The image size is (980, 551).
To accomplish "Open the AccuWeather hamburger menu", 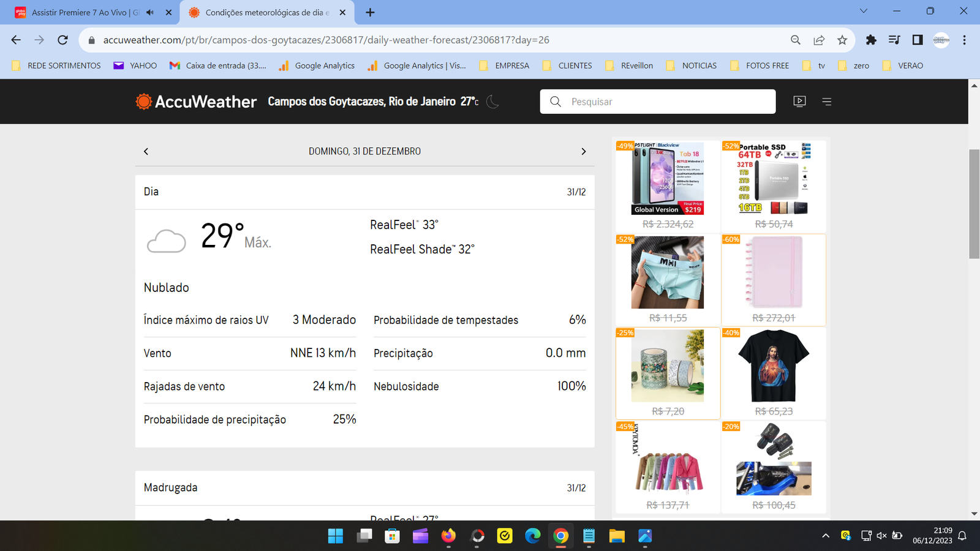I will (x=827, y=102).
